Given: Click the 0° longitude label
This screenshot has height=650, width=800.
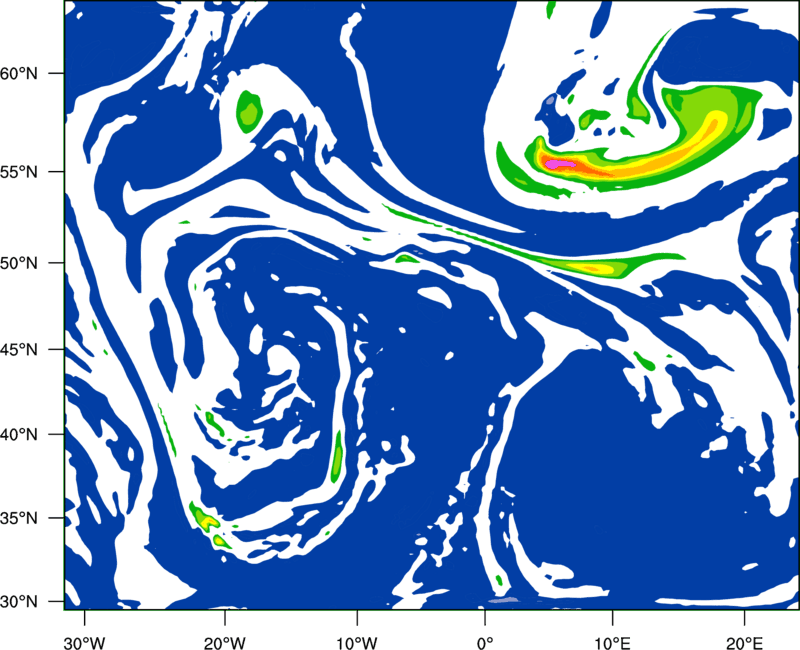Looking at the screenshot, I should pyautogui.click(x=485, y=642).
